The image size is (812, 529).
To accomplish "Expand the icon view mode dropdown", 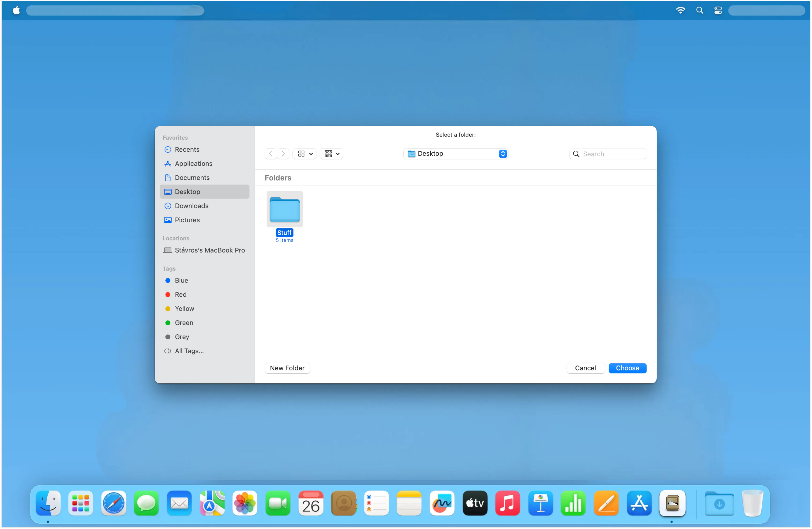I will pyautogui.click(x=305, y=154).
